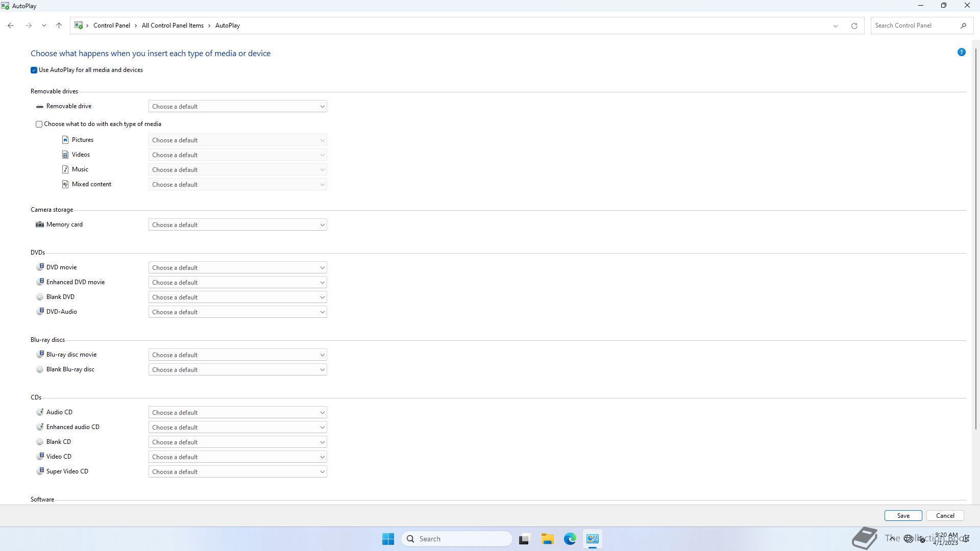Click the Enhanced DVD movie icon

[x=40, y=282]
